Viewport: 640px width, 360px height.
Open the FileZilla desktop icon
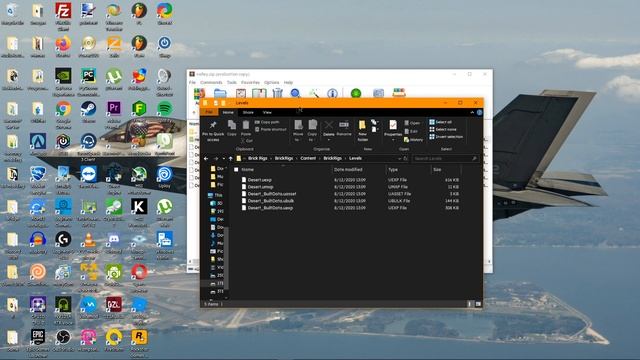(x=63, y=17)
